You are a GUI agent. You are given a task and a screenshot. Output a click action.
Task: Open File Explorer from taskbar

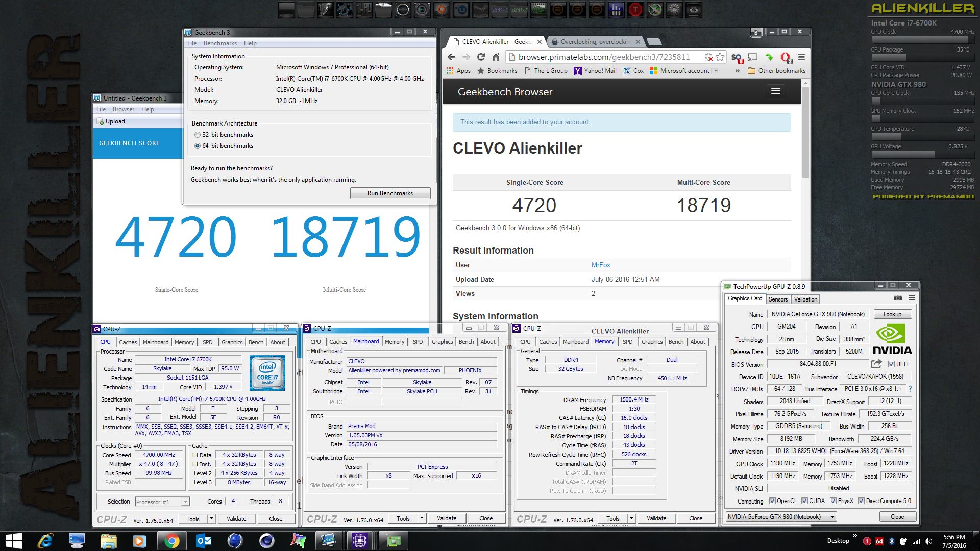(109, 541)
